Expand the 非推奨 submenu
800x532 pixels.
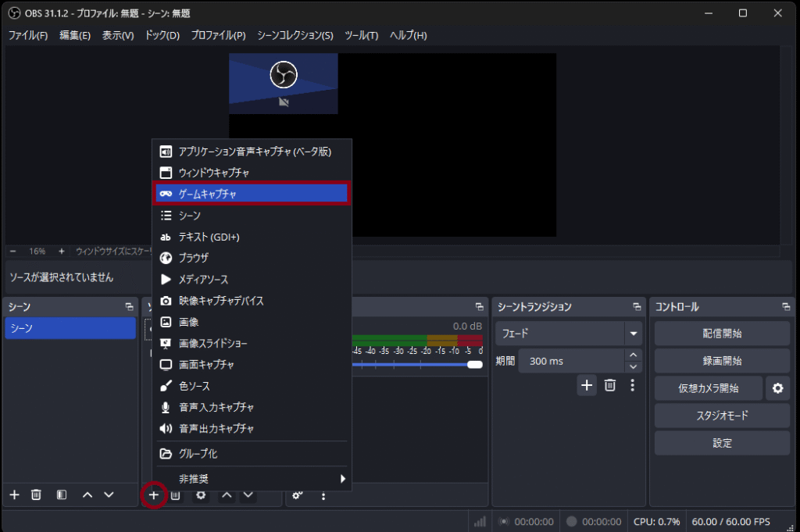[252, 478]
